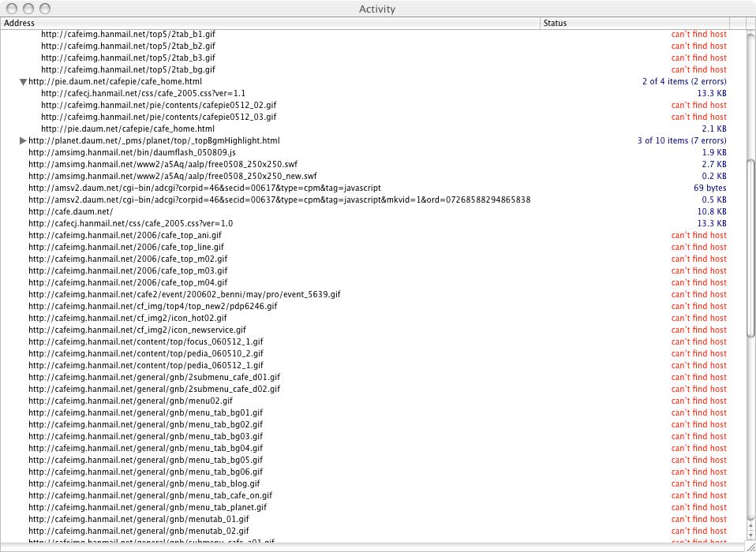This screenshot has width=756, height=552.
Task: Select the gnb/menu02.gif row
Action: 373,401
